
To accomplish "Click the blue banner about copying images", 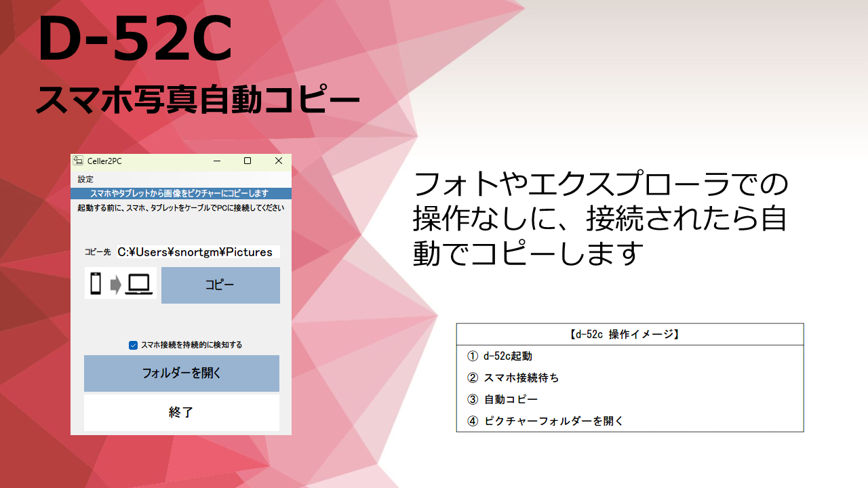I will [x=181, y=194].
